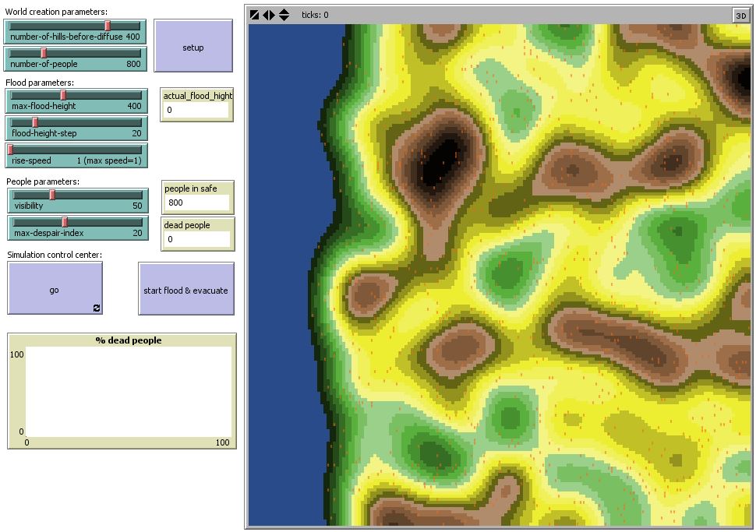Click the rise-speed slider handle
This screenshot has height=532, width=756.
[x=11, y=150]
